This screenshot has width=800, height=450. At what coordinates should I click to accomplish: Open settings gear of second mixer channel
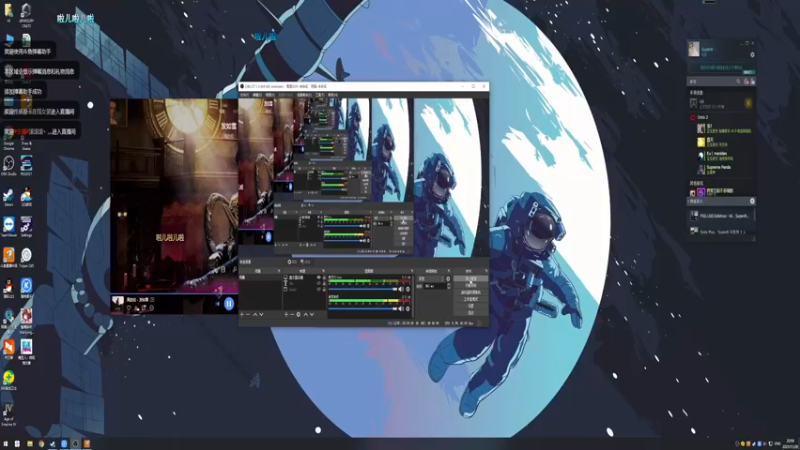pyautogui.click(x=408, y=309)
